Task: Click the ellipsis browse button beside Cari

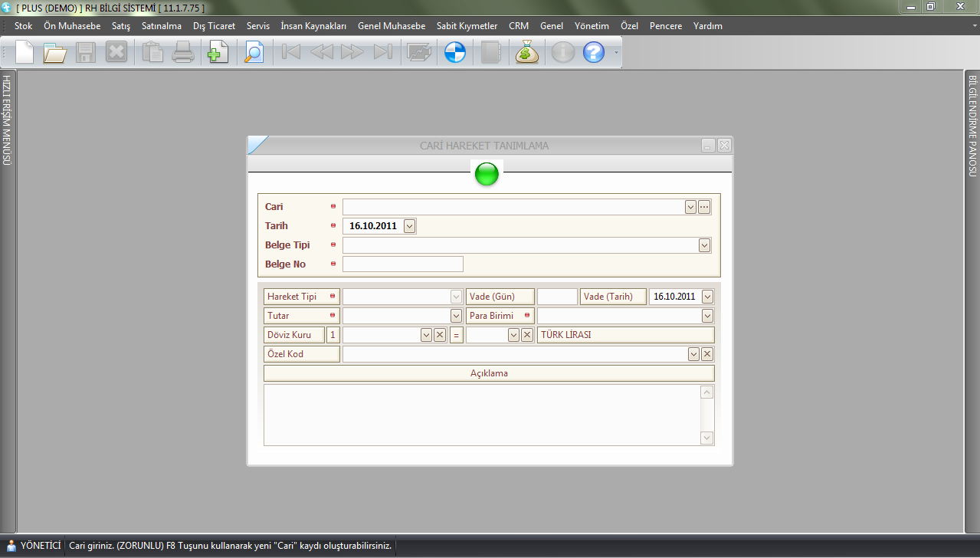Action: 704,207
